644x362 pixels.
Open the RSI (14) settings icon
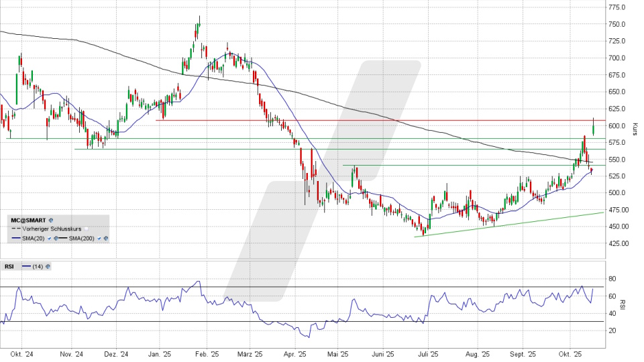pyautogui.click(x=48, y=266)
